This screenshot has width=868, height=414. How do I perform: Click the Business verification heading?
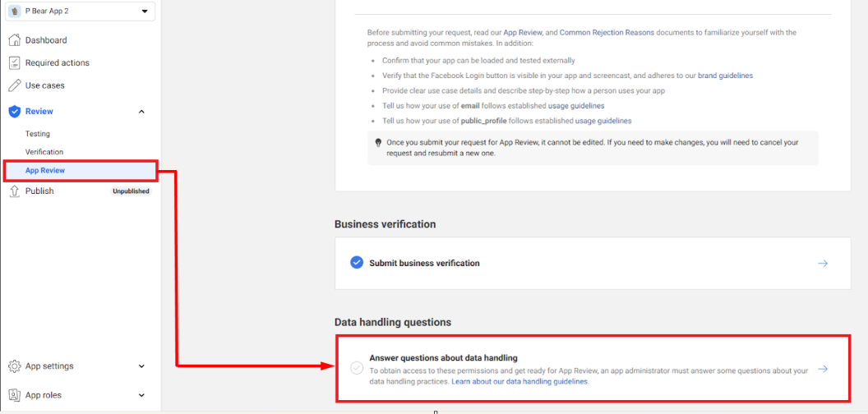(x=386, y=224)
